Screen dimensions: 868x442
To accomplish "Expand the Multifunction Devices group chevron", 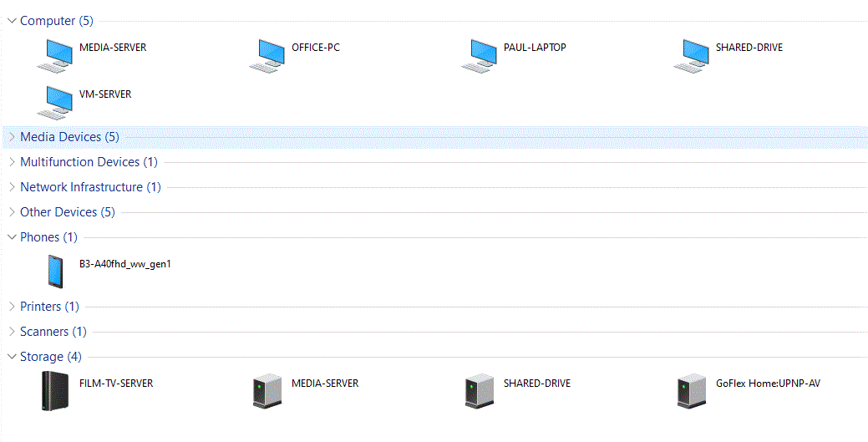I will [x=13, y=162].
